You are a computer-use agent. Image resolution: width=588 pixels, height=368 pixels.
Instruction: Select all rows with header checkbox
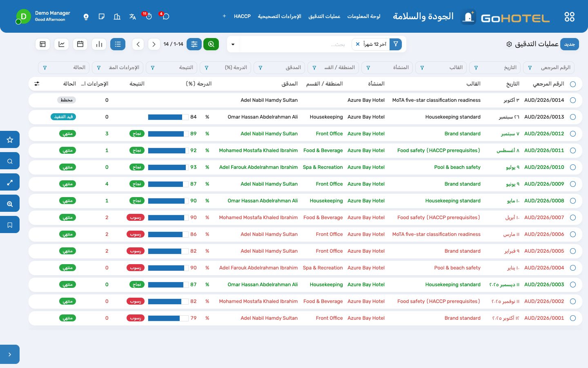tap(573, 84)
